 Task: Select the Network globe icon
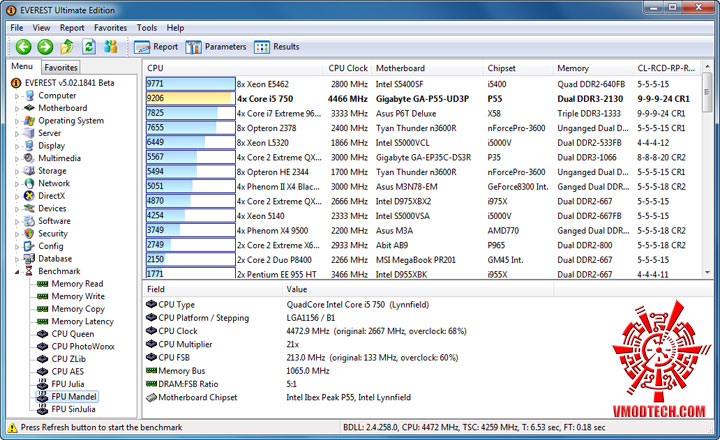pyautogui.click(x=29, y=183)
